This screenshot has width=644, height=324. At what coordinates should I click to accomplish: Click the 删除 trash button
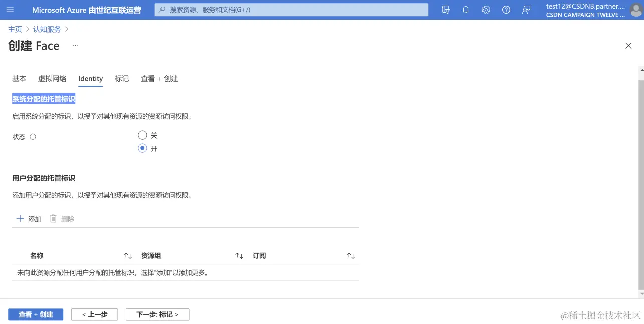(x=62, y=219)
